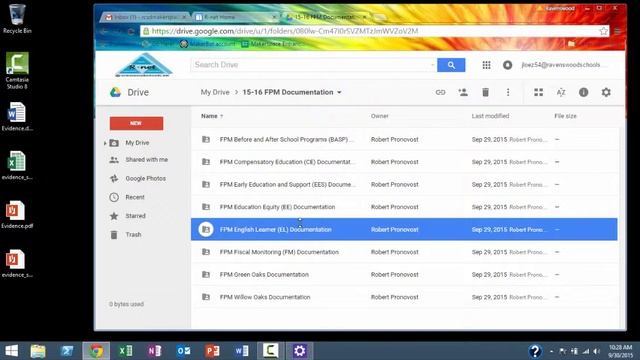Open OneNote from the taskbar
Image resolution: width=640 pixels, height=360 pixels.
tap(154, 351)
